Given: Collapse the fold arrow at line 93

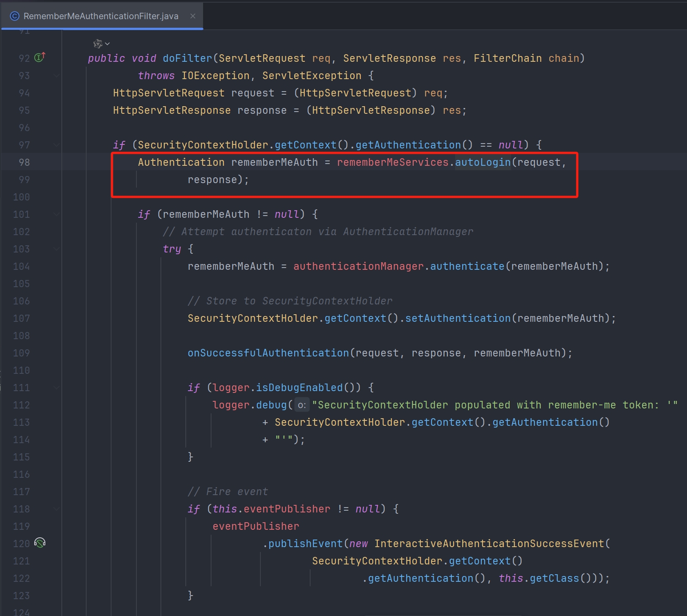Looking at the screenshot, I should coord(56,76).
